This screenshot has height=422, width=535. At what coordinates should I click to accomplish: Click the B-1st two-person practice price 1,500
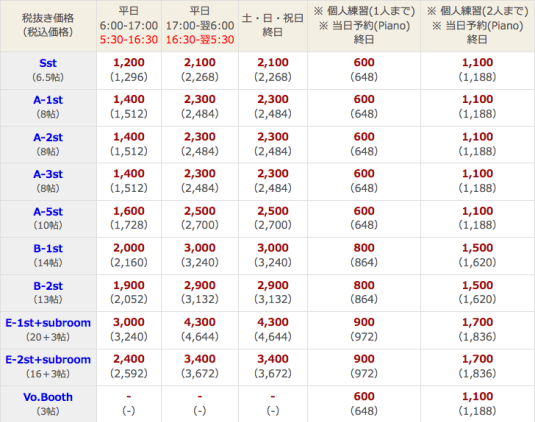coord(478,248)
